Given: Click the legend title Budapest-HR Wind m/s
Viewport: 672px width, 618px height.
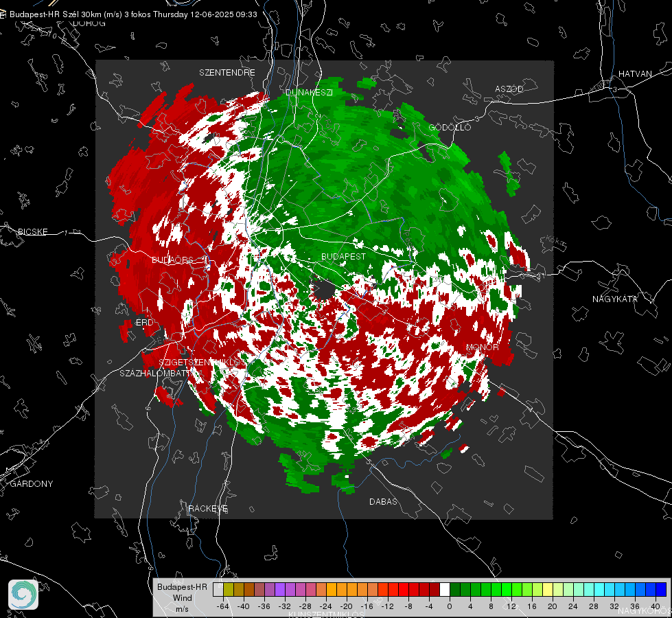Looking at the screenshot, I should pos(182,598).
